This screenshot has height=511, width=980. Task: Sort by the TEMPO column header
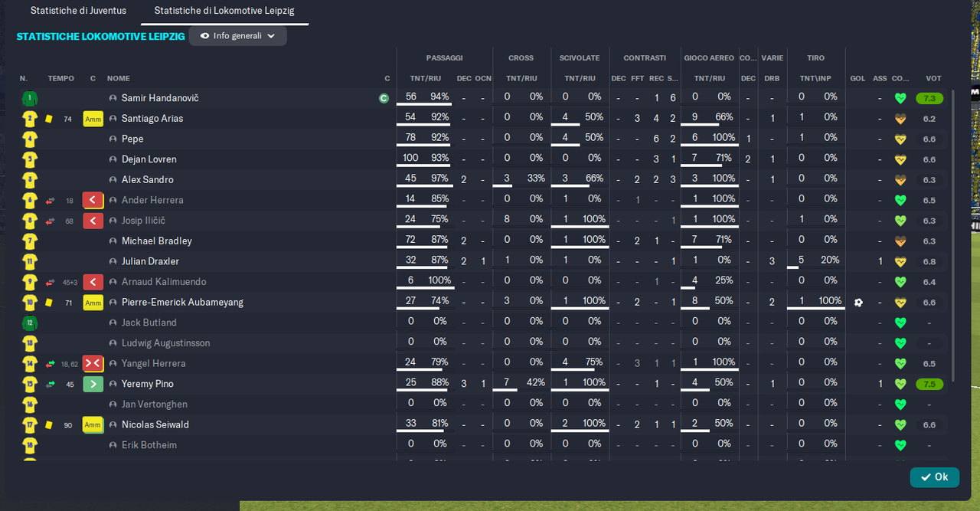point(61,78)
